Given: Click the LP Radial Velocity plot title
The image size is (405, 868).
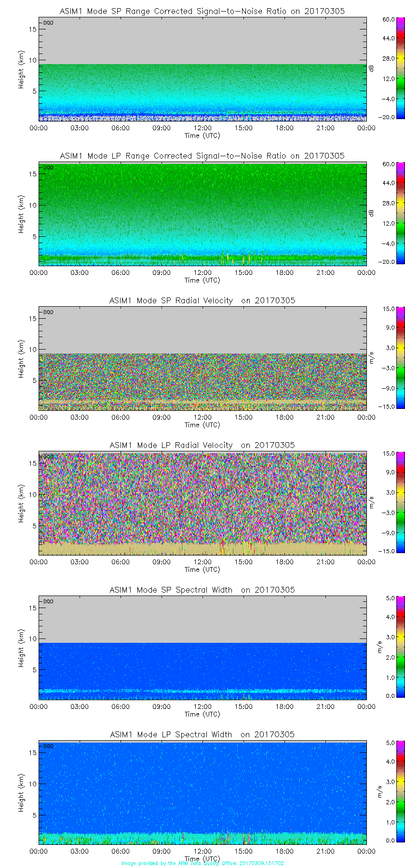Looking at the screenshot, I should (202, 445).
